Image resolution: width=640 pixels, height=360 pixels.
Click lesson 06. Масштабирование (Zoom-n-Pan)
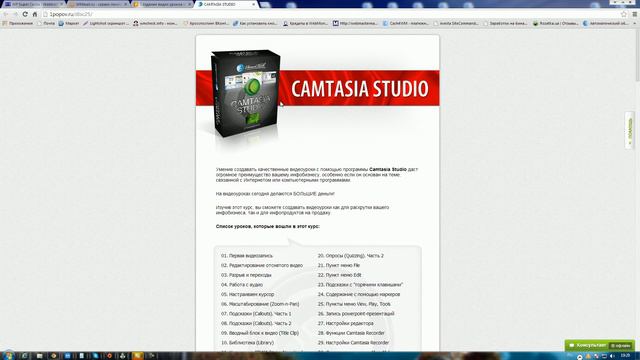click(260, 304)
